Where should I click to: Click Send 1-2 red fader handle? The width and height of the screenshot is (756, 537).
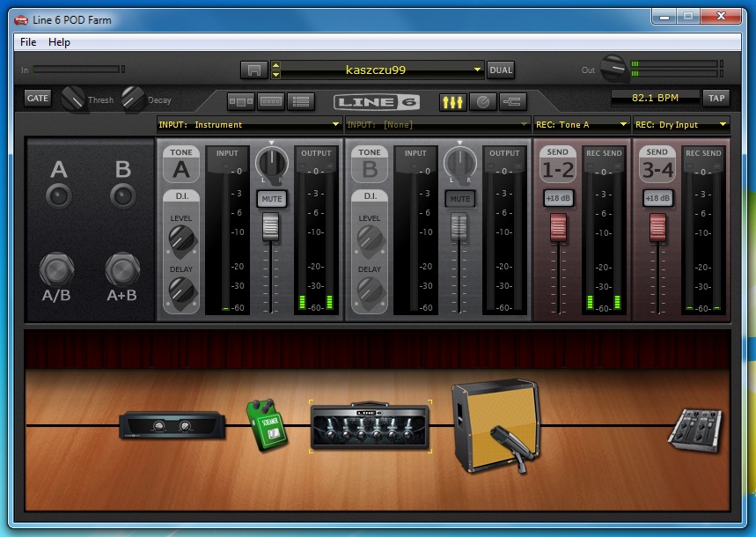pyautogui.click(x=558, y=227)
